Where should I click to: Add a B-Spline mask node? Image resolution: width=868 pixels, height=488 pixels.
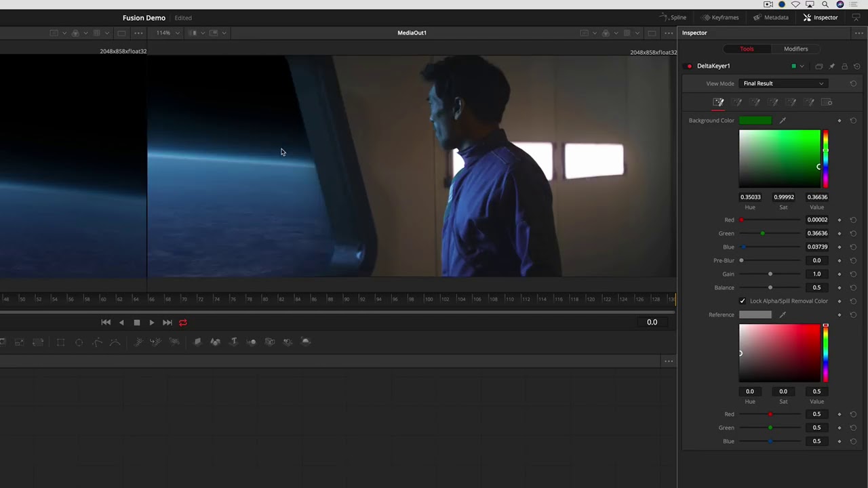click(115, 342)
